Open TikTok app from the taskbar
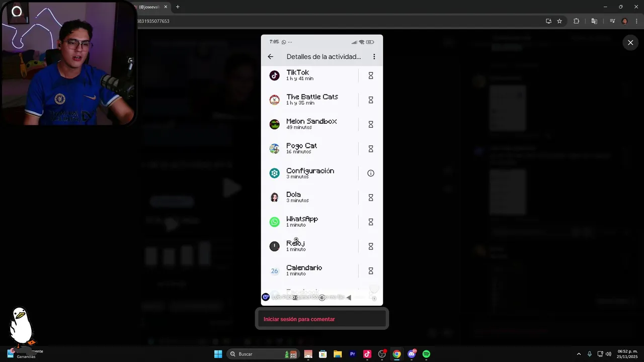 (367, 354)
